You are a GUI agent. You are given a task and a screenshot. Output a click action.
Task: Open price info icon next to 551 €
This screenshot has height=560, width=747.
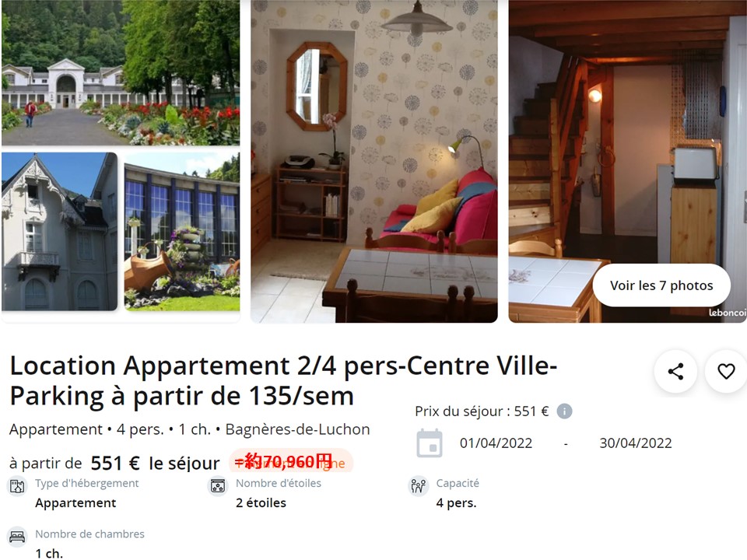[565, 411]
